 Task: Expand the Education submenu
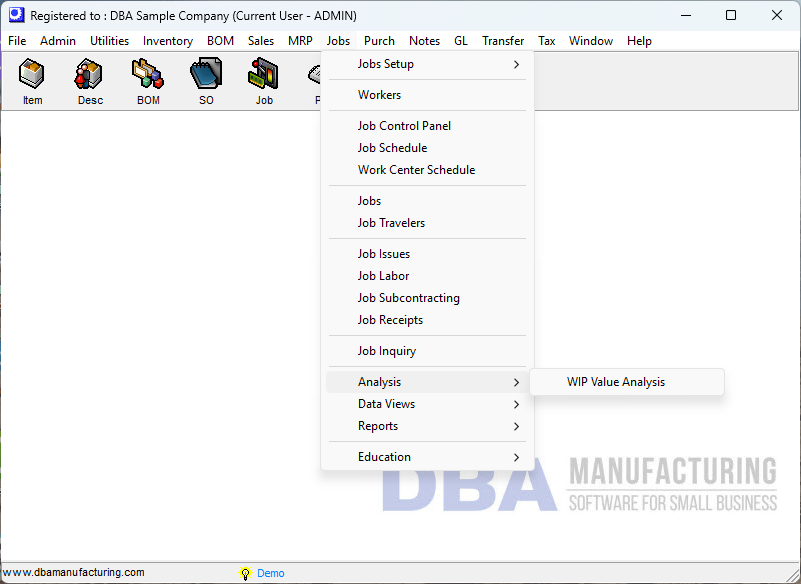[428, 457]
